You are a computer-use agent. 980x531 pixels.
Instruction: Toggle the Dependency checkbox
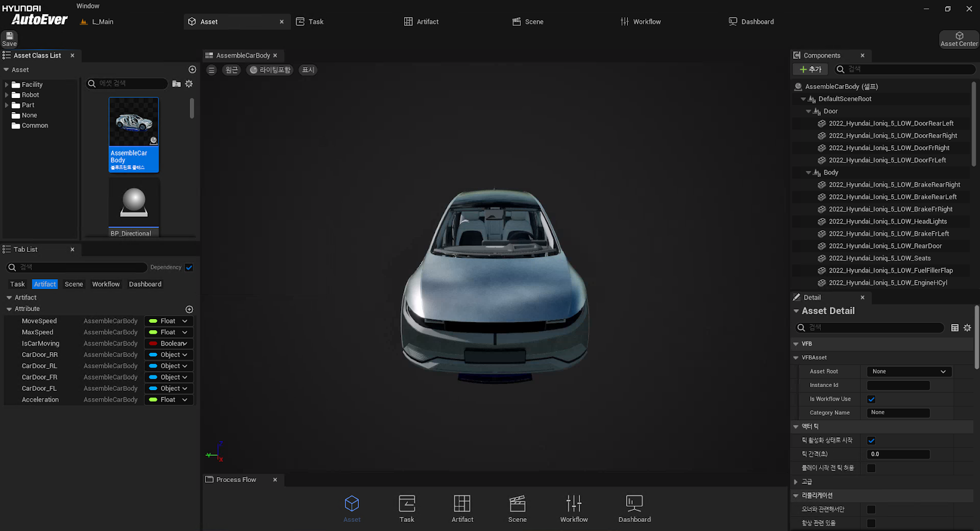point(189,268)
